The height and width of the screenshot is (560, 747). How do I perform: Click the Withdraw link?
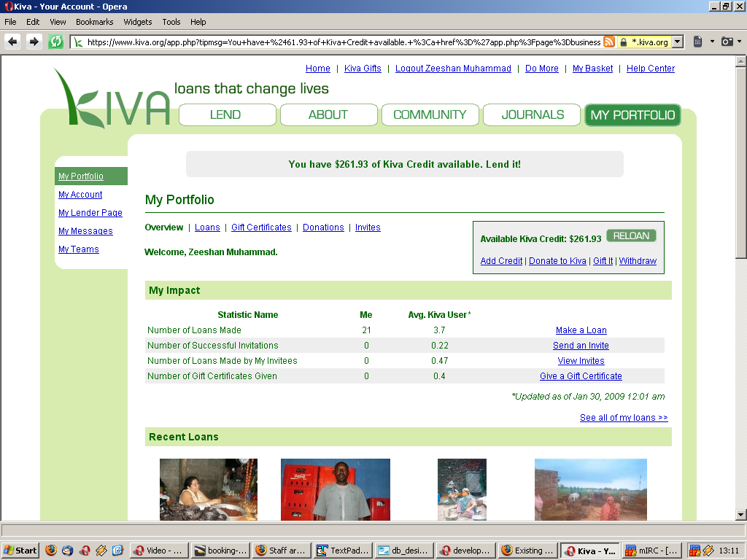coord(638,261)
